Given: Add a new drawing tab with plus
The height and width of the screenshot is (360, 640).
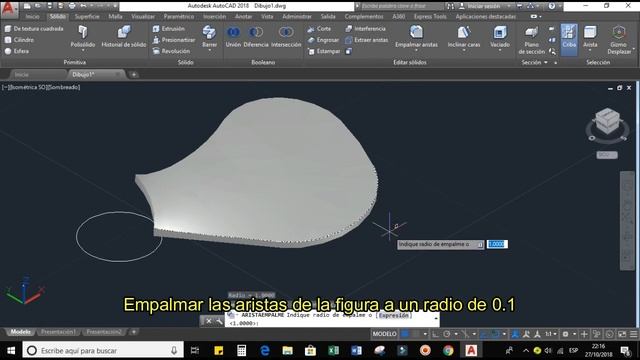Looking at the screenshot, I should click(134, 75).
